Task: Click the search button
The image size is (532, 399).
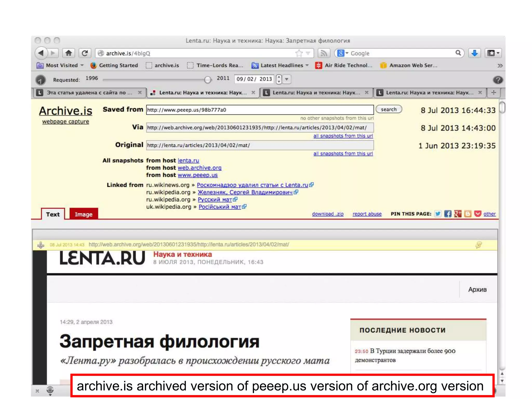Action: (389, 109)
